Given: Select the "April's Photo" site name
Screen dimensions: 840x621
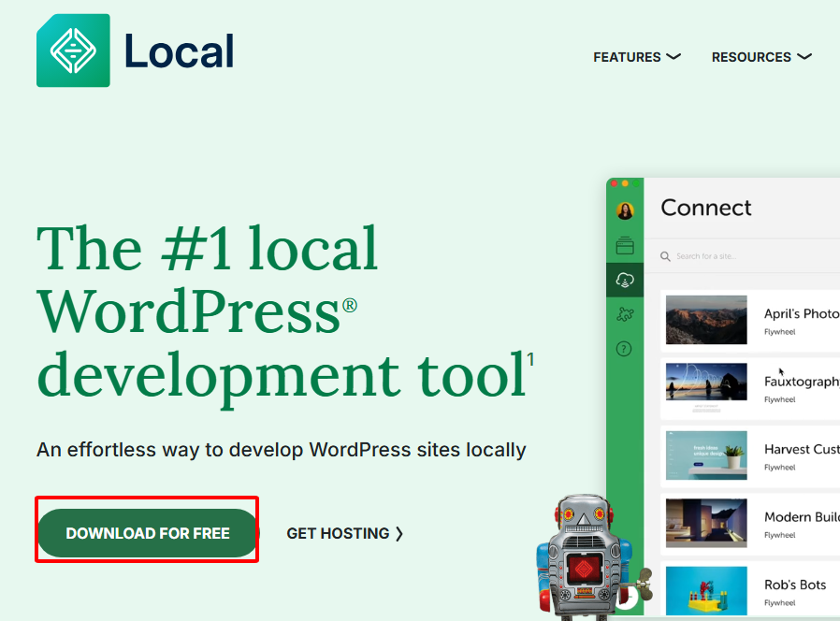Looking at the screenshot, I should click(802, 314).
